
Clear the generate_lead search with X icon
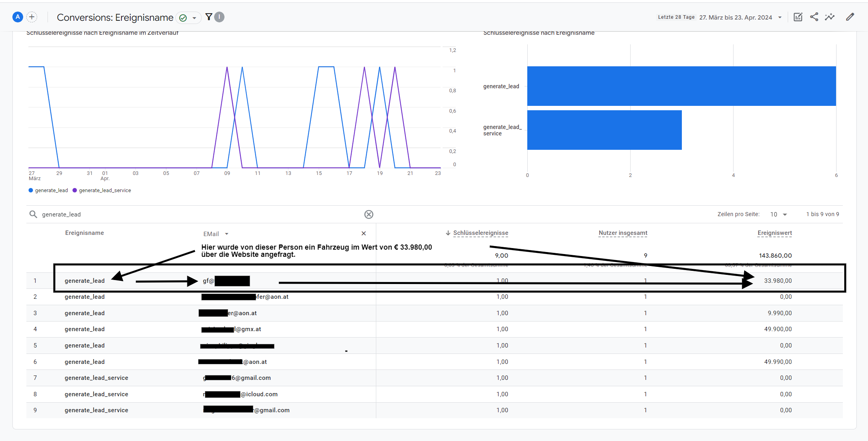pos(369,215)
